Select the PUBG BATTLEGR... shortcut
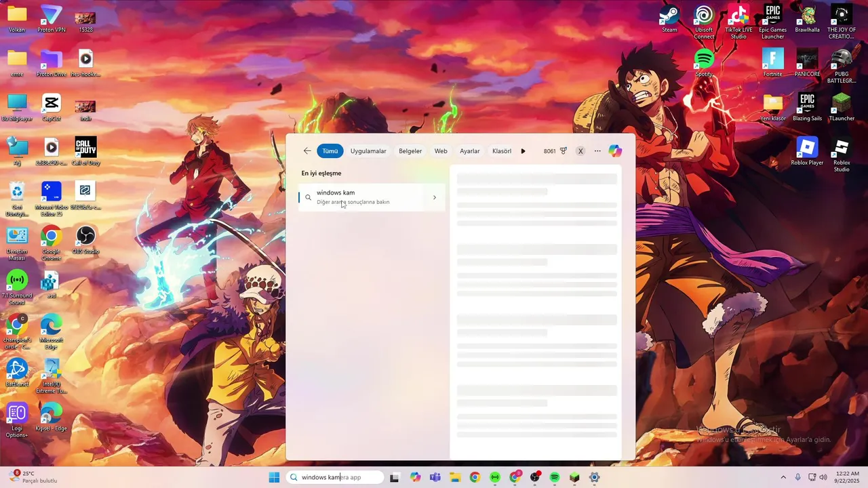This screenshot has height=488, width=868. [x=842, y=66]
